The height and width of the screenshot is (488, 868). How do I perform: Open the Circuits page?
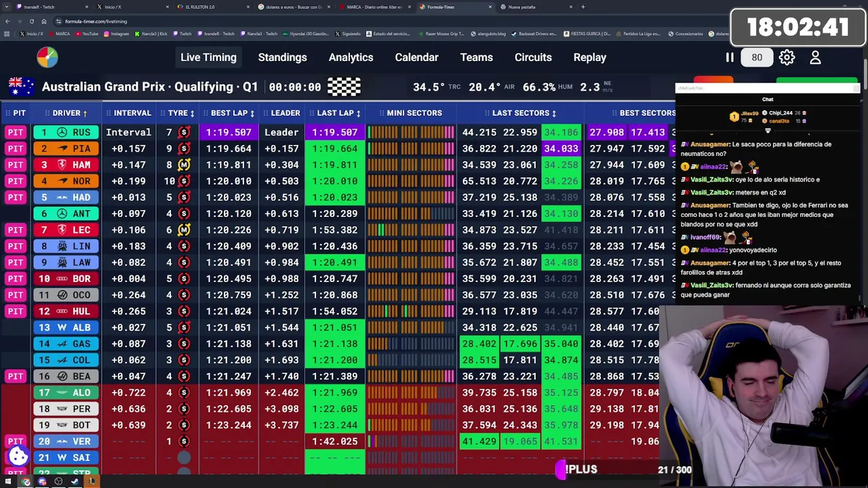pyautogui.click(x=533, y=58)
